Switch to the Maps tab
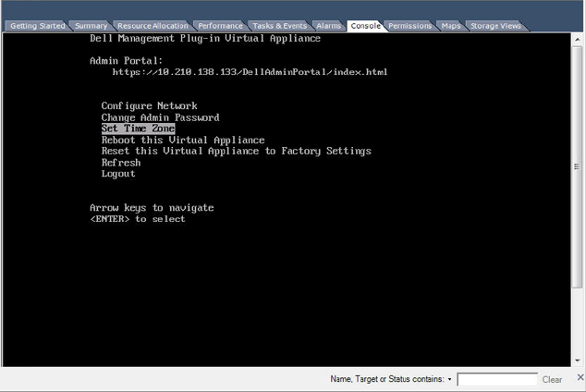This screenshot has width=586, height=392. (451, 26)
